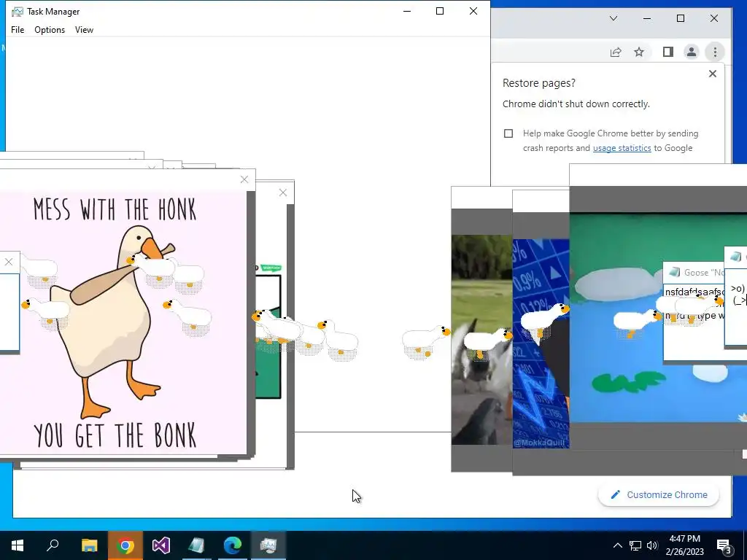The image size is (747, 560).
Task: Click the stock chart goose image
Action: click(541, 344)
